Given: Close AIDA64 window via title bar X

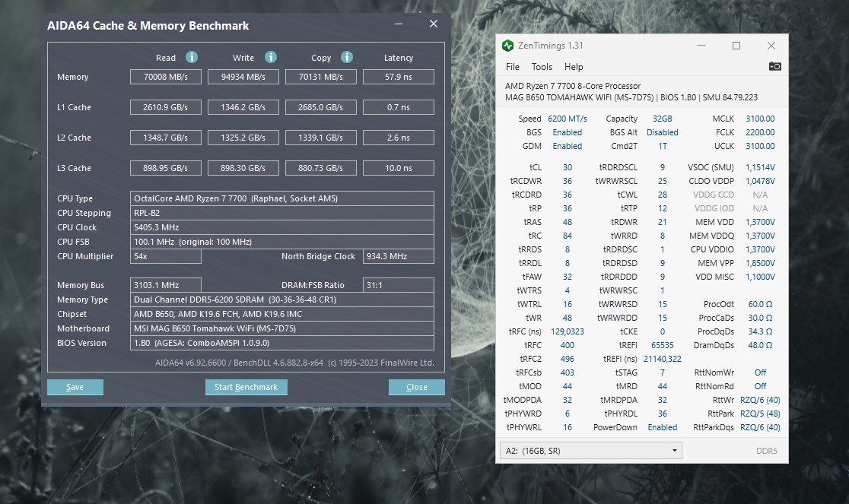Looking at the screenshot, I should pyautogui.click(x=433, y=24).
